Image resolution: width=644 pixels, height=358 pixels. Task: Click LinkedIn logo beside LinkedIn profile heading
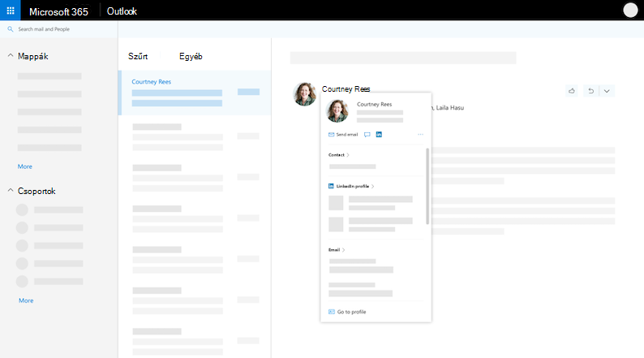331,186
